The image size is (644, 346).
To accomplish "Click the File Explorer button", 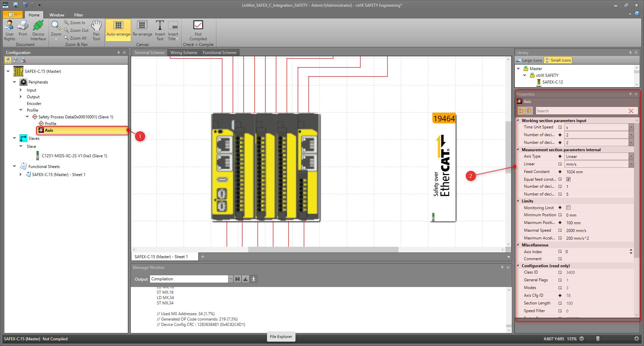I will click(x=281, y=337).
